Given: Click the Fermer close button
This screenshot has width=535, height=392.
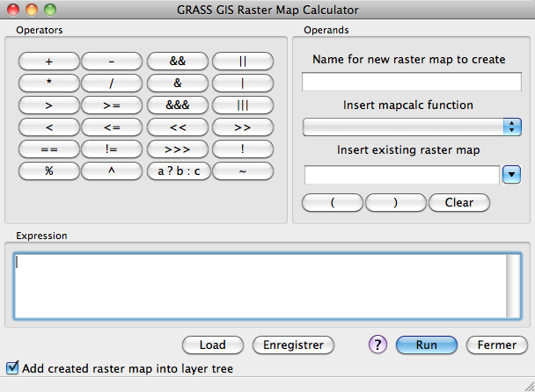Looking at the screenshot, I should [496, 345].
